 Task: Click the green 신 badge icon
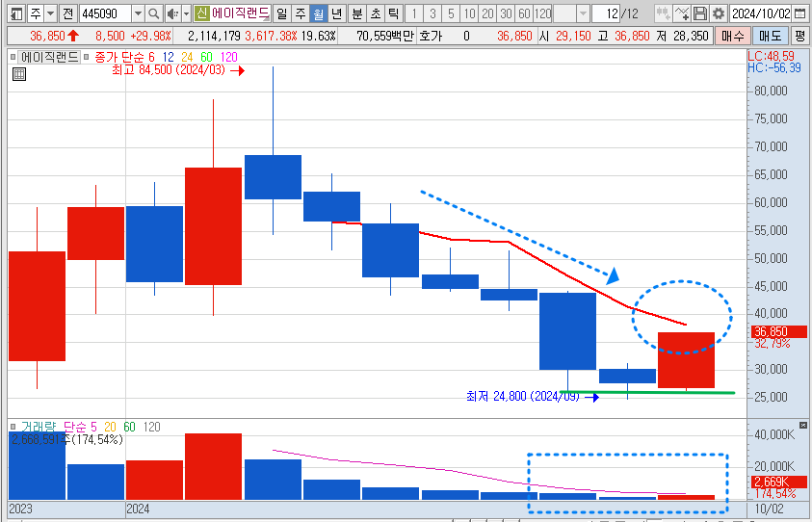tap(201, 13)
